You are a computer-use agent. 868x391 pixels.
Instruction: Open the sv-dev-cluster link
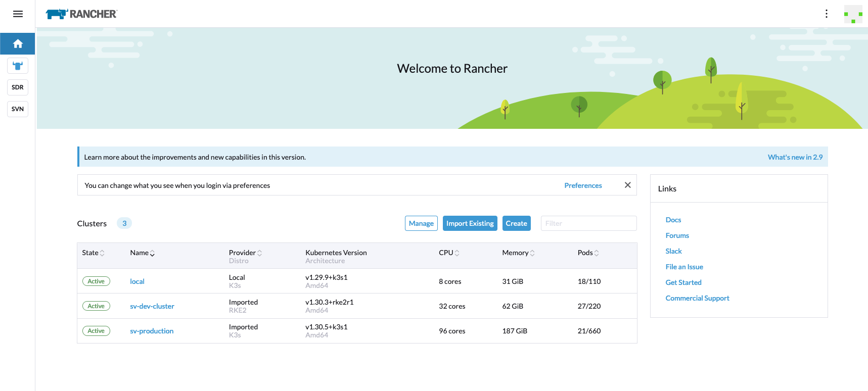click(x=152, y=306)
